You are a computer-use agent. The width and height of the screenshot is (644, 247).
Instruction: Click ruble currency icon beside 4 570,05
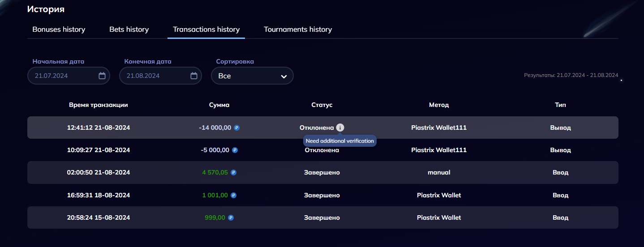pyautogui.click(x=233, y=172)
